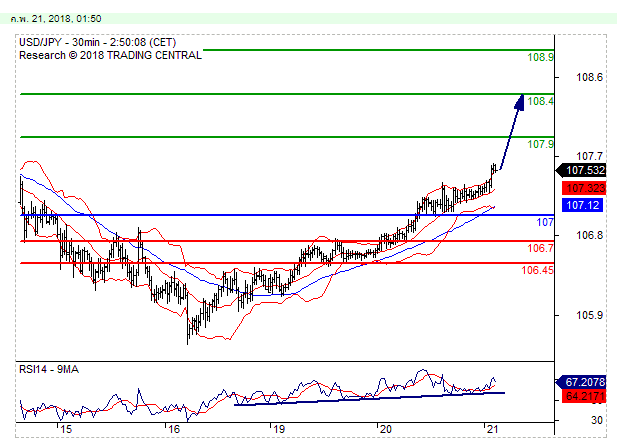
Task: Click the date stamp header text
Action: pos(56,18)
